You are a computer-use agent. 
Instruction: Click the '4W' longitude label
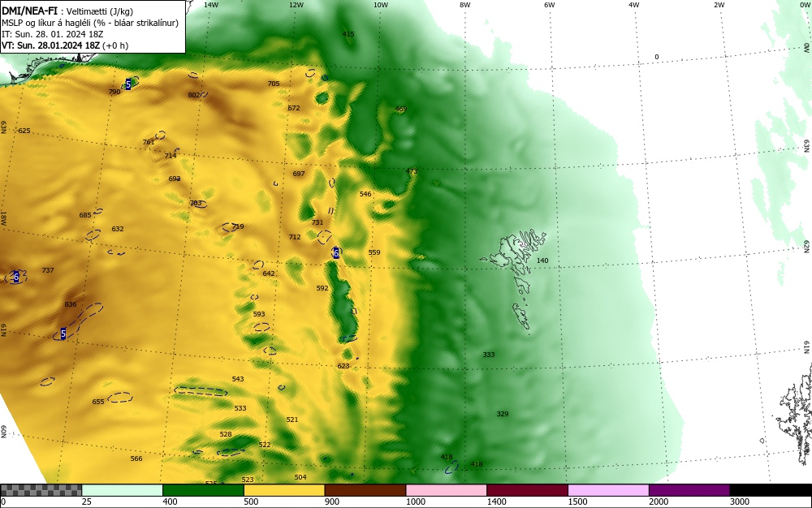click(634, 5)
